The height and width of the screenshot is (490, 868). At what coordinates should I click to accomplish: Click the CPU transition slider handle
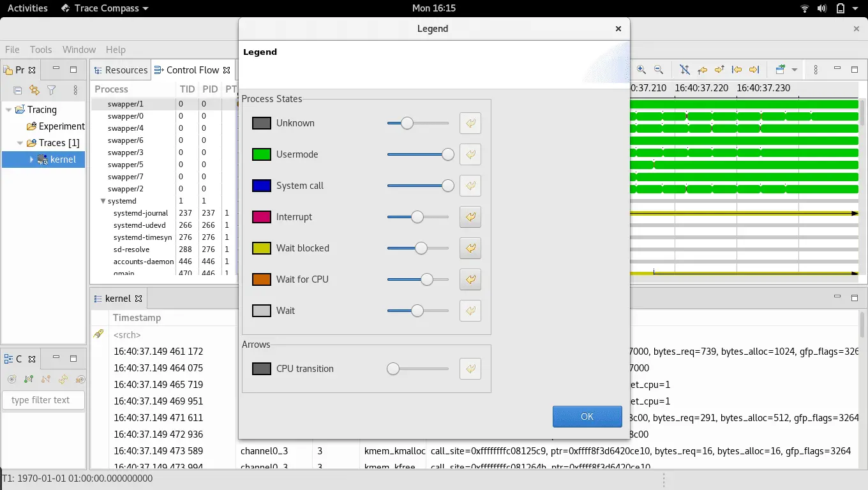pos(393,369)
